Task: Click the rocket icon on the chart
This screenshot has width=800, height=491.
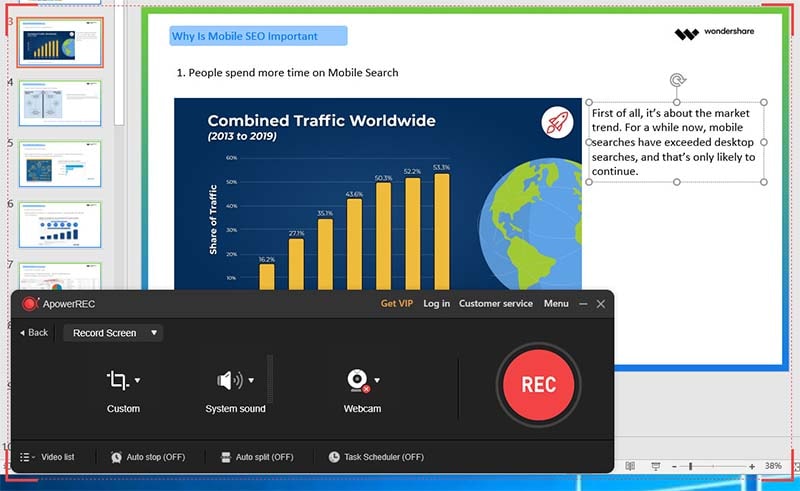Action: [557, 122]
